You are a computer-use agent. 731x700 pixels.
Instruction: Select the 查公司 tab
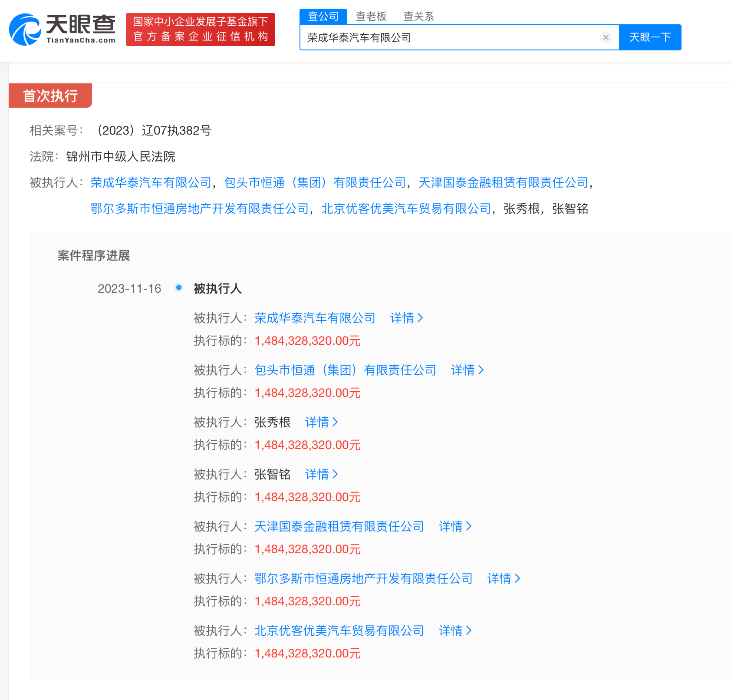(323, 16)
